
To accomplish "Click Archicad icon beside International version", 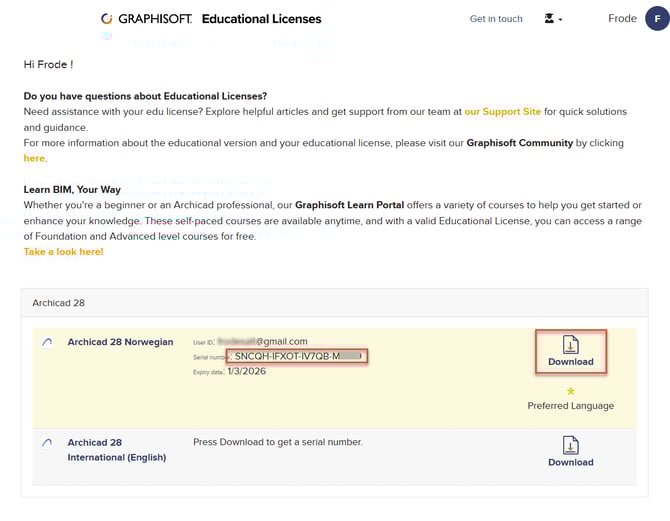I will click(x=47, y=442).
